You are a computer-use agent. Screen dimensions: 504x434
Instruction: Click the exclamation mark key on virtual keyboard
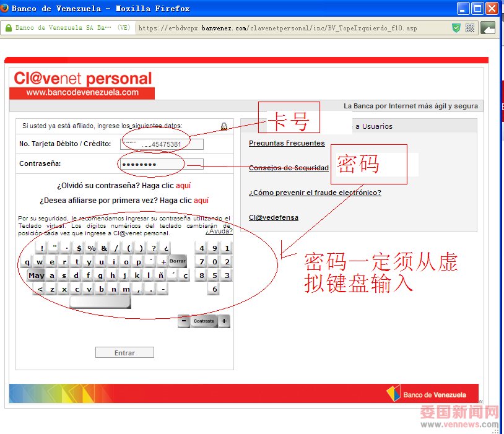click(41, 248)
